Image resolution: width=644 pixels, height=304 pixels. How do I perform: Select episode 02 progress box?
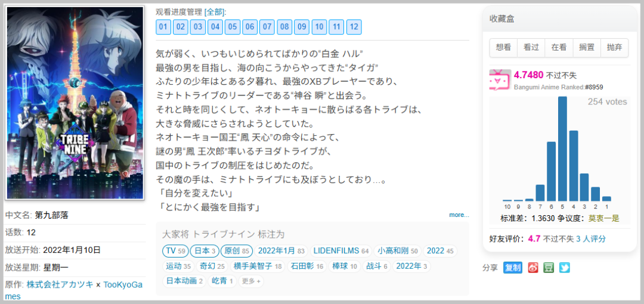click(180, 27)
